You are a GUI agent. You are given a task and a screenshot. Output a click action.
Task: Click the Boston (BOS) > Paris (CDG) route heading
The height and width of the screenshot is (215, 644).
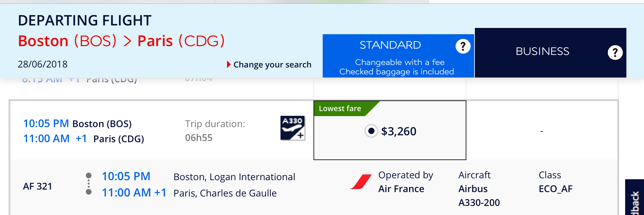coord(121,41)
